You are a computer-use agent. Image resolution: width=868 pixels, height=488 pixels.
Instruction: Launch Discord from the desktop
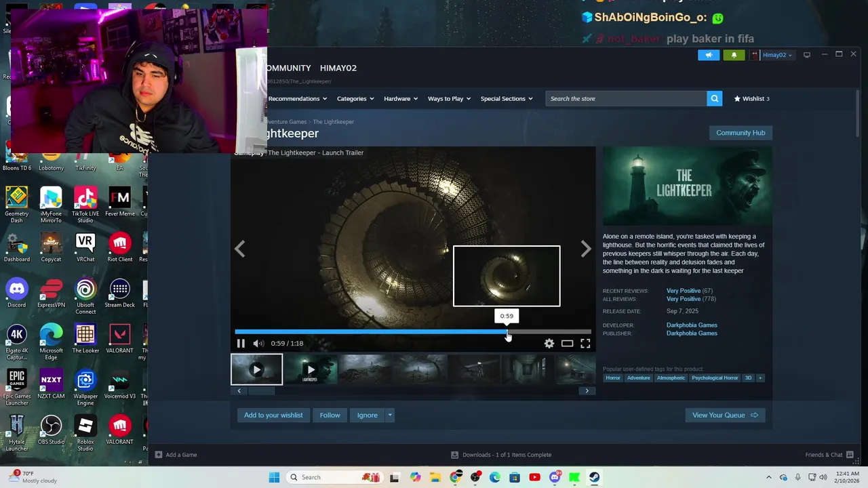[x=17, y=293]
